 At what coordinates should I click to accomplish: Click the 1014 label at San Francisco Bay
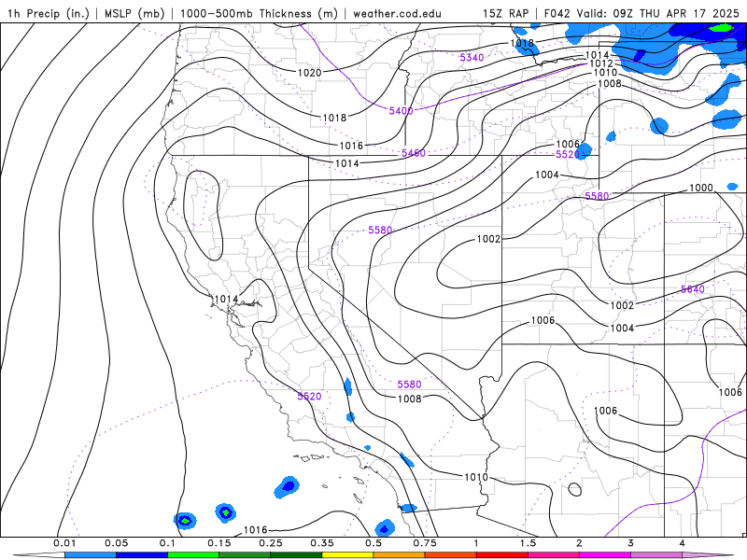226,299
